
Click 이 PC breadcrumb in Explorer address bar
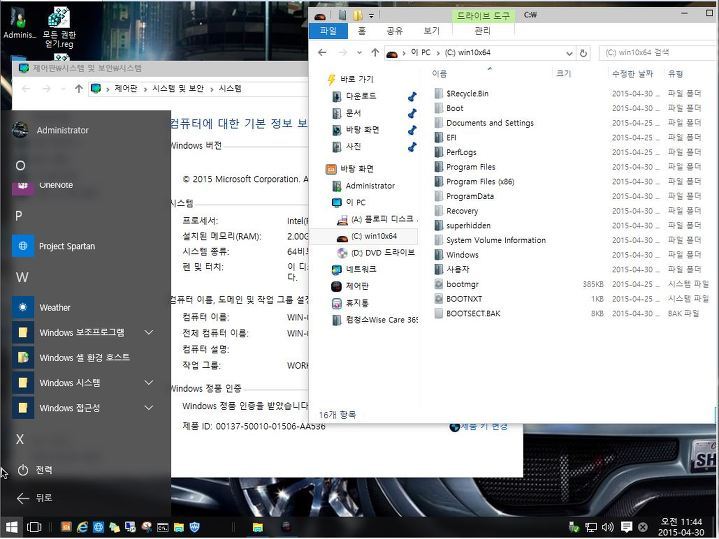pos(421,53)
